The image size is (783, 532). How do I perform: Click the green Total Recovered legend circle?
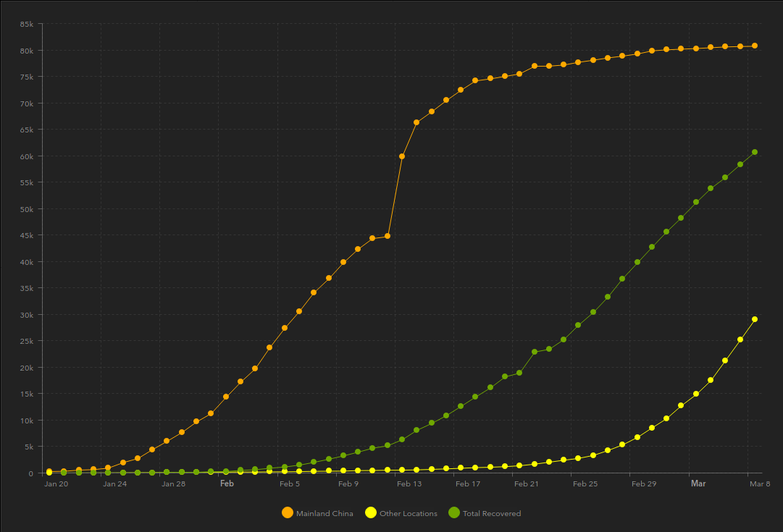click(x=454, y=513)
